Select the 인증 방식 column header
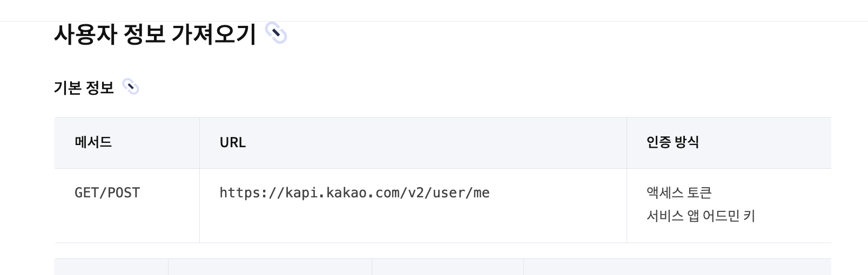This screenshot has width=868, height=275. (729, 143)
